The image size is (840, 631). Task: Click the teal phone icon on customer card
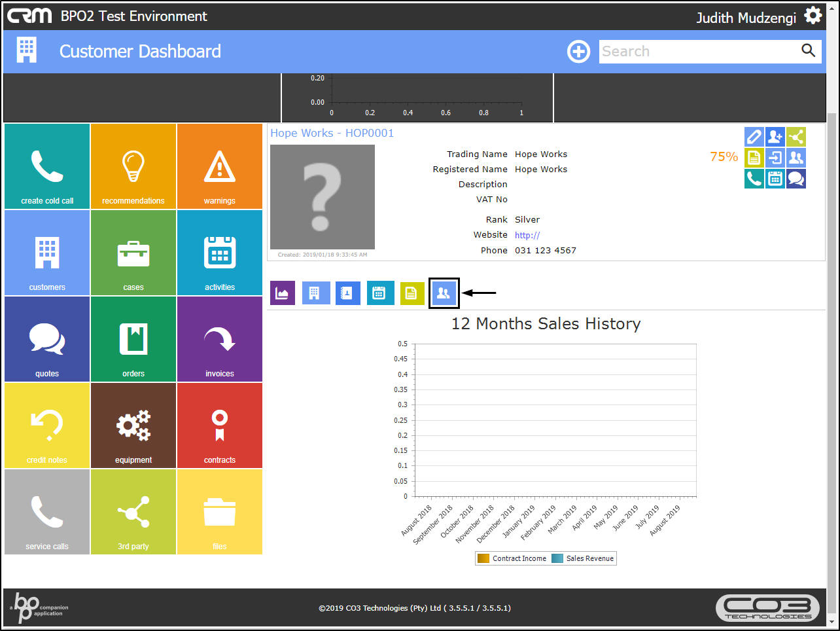click(754, 178)
